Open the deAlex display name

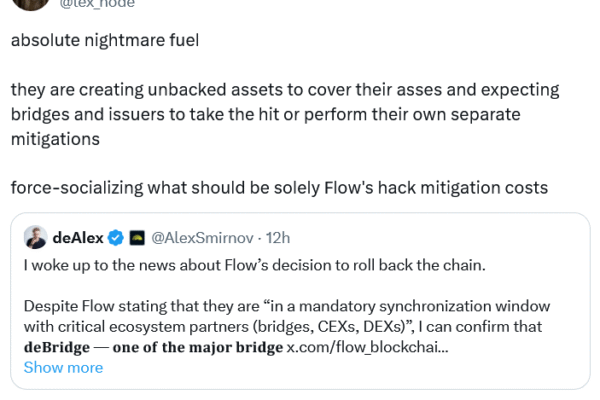click(79, 238)
